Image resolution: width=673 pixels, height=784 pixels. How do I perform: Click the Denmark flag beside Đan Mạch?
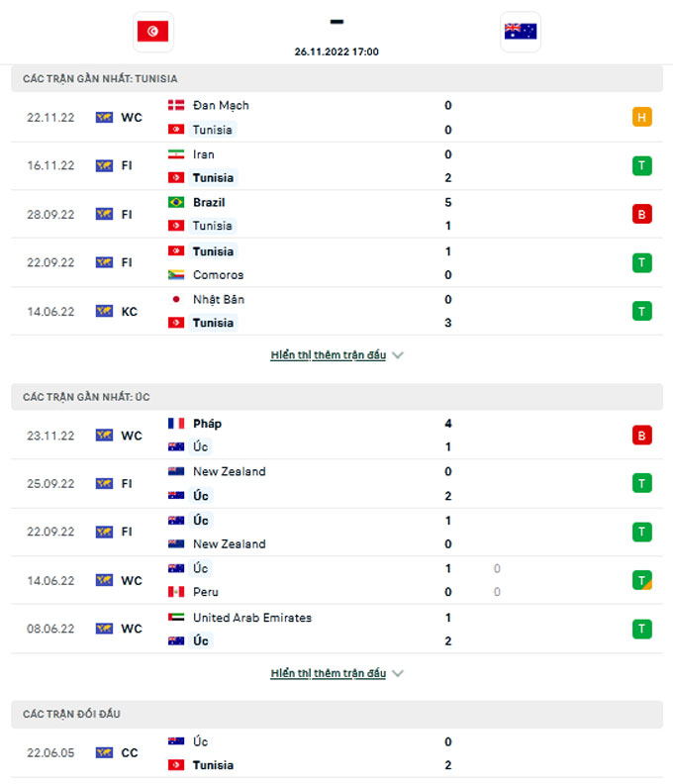[176, 106]
